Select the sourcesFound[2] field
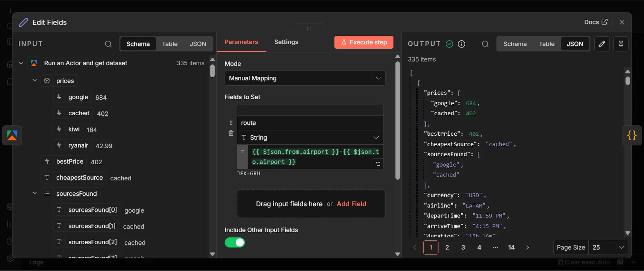This screenshot has height=271, width=644. coord(87,242)
